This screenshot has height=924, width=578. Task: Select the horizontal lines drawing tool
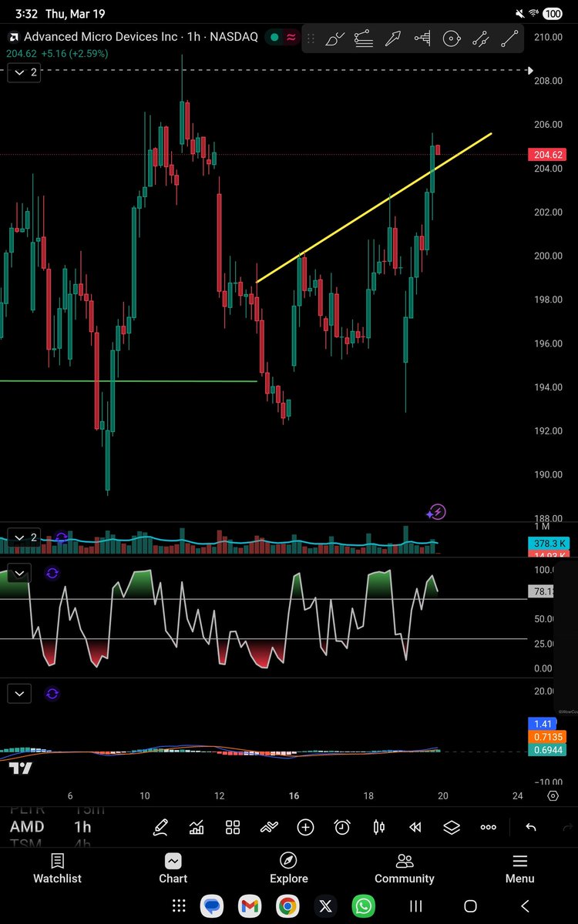[364, 38]
